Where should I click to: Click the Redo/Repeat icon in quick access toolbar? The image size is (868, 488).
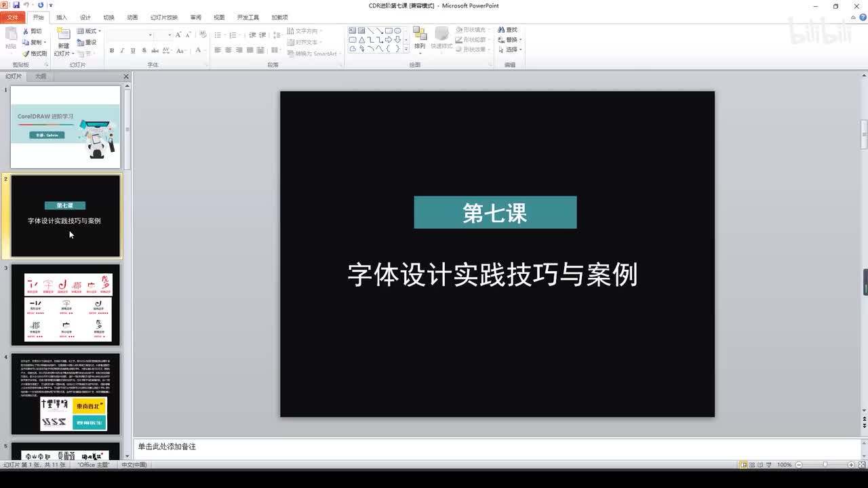(x=41, y=5)
